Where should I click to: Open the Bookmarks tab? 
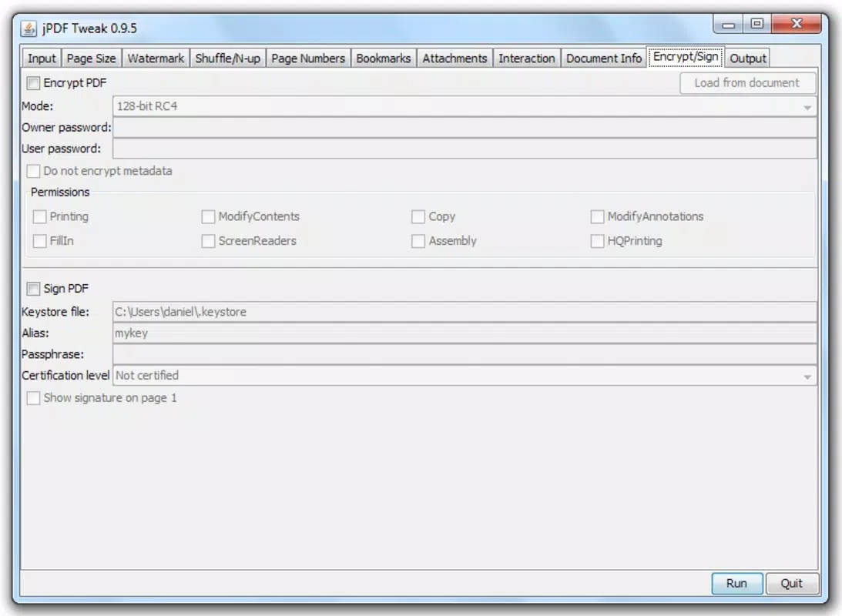coord(384,59)
